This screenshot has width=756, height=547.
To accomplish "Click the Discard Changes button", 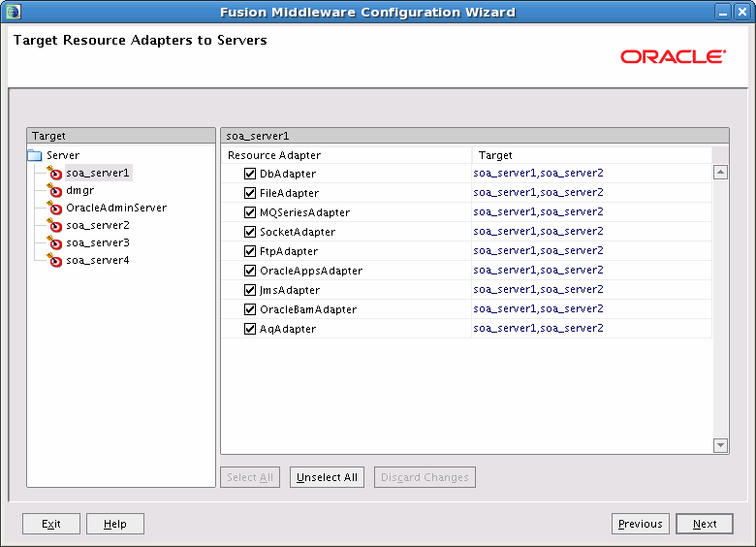I will tap(425, 477).
